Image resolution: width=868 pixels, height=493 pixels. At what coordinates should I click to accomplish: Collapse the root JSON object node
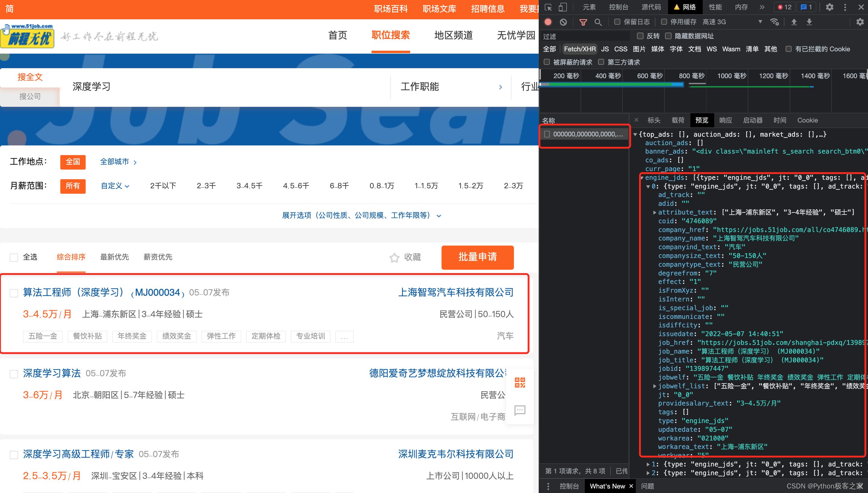[635, 135]
